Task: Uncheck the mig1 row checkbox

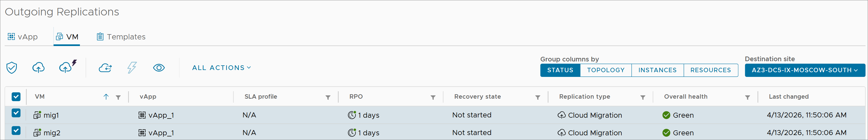Action: tap(16, 113)
